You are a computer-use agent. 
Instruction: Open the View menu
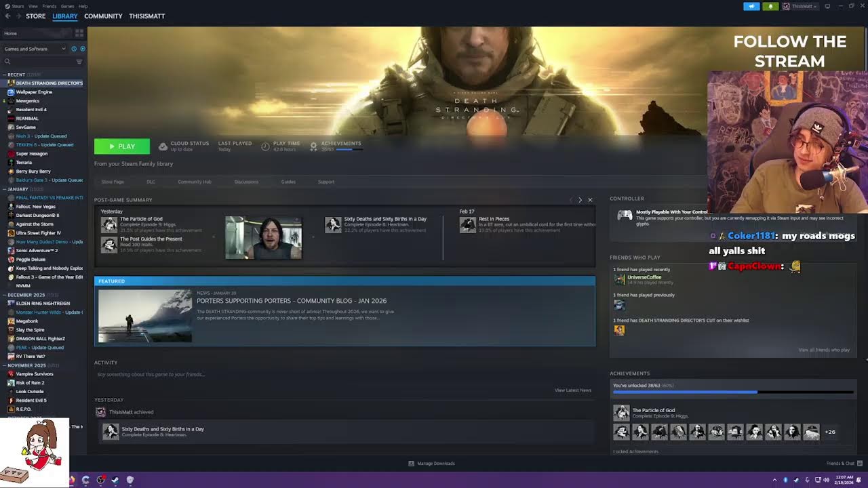coord(33,6)
